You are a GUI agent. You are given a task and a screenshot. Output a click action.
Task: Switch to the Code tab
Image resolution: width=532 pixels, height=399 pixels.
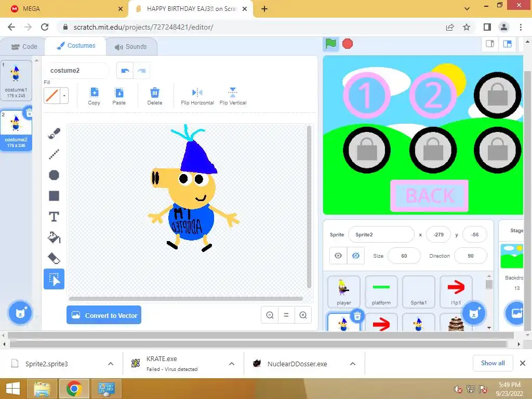pos(24,46)
